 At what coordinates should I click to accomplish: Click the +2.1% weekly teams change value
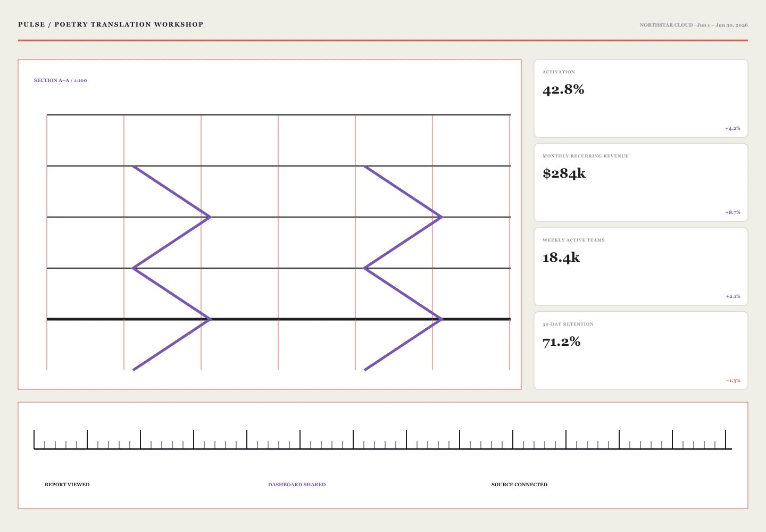[733, 296]
